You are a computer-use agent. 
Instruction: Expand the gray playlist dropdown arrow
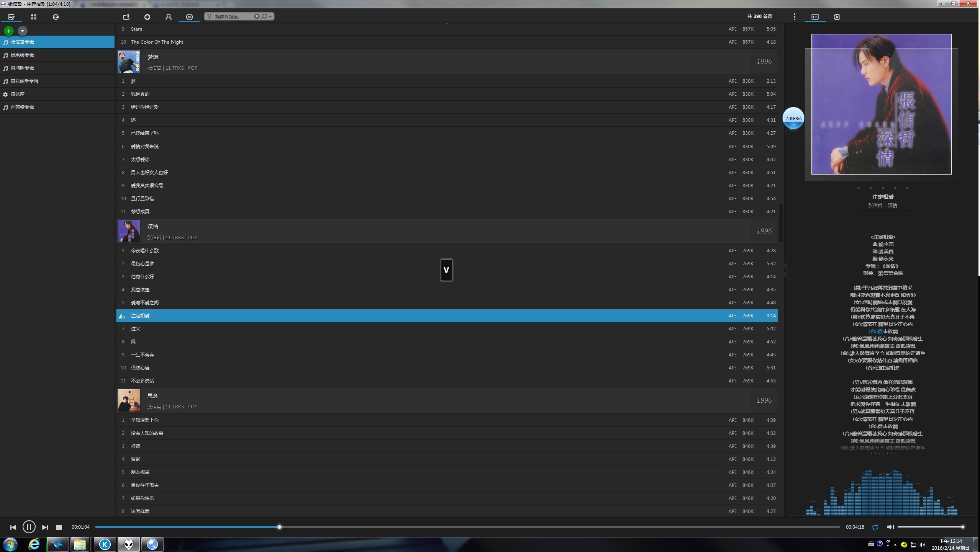(23, 31)
